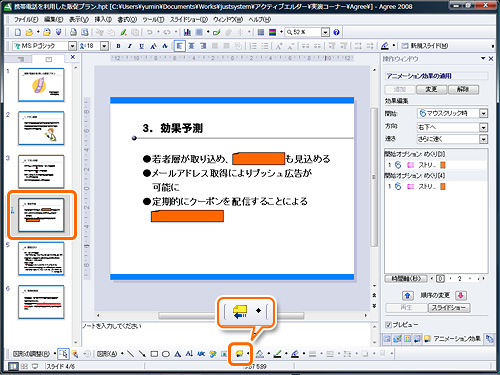Open the 操作ウィンドウ pane menu arrow
Screen dimensions: 500x375
point(483,58)
